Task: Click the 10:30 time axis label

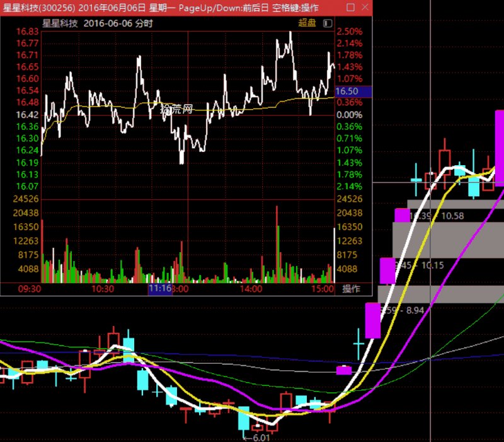Action: [103, 289]
